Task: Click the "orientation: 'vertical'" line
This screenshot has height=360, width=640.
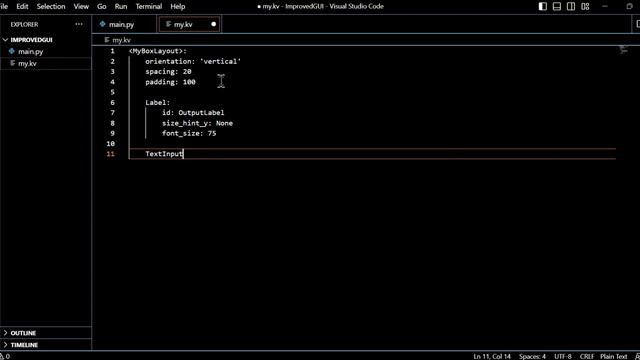Action: point(193,61)
